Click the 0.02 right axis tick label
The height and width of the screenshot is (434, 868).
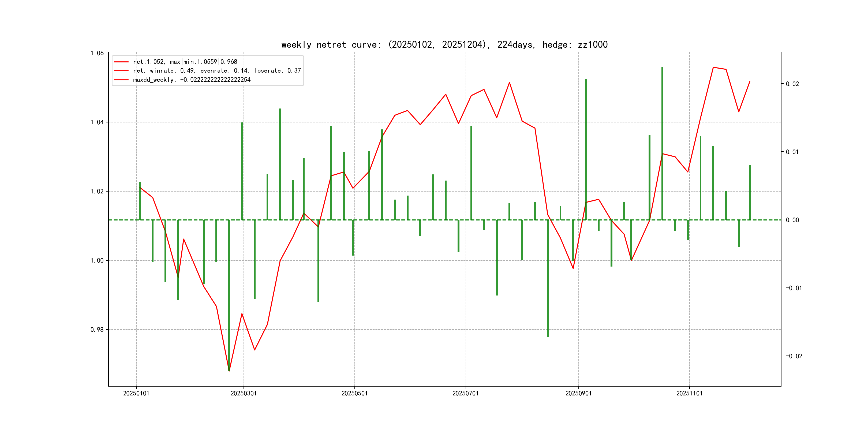(792, 84)
